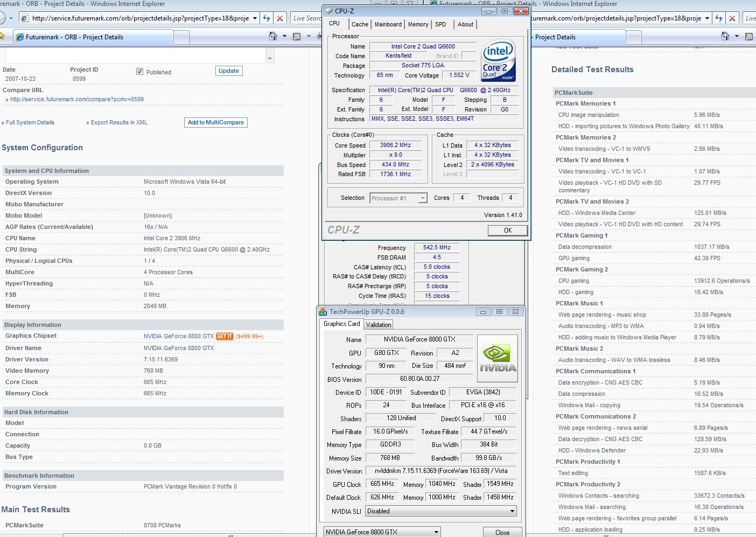Image resolution: width=756 pixels, height=537 pixels.
Task: Select the SPD tab in CPU-Z
Action: pyautogui.click(x=440, y=24)
